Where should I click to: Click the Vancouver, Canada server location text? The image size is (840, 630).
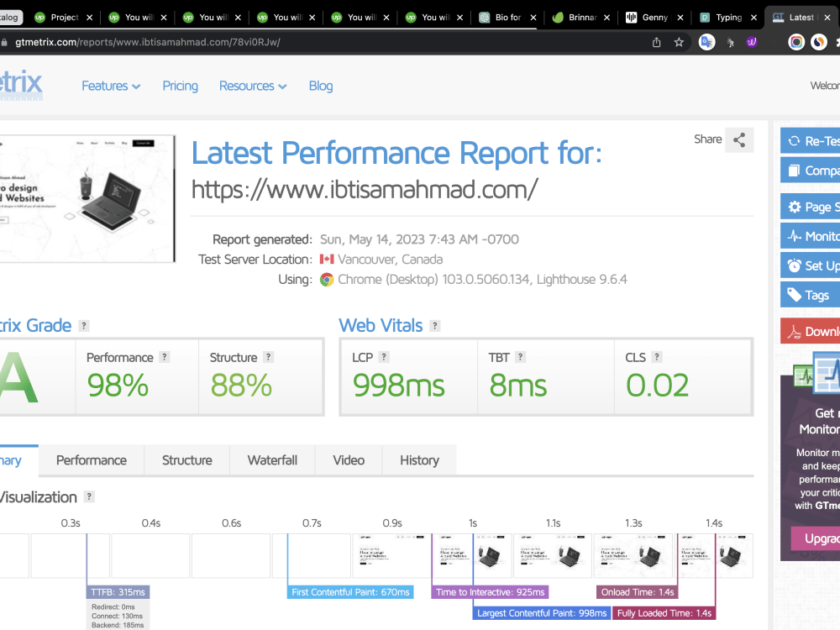pyautogui.click(x=390, y=260)
